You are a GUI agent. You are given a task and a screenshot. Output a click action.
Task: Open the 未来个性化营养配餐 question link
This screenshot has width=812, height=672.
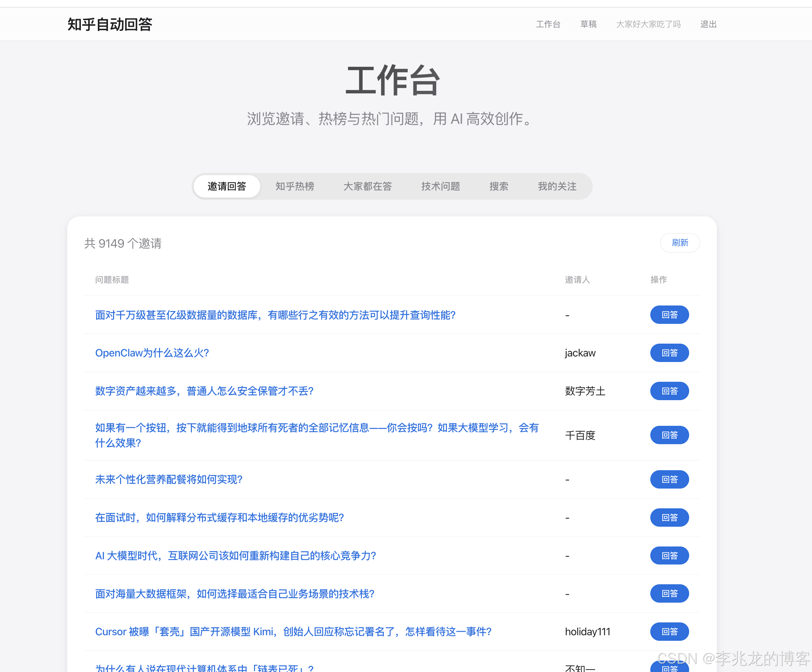(169, 479)
